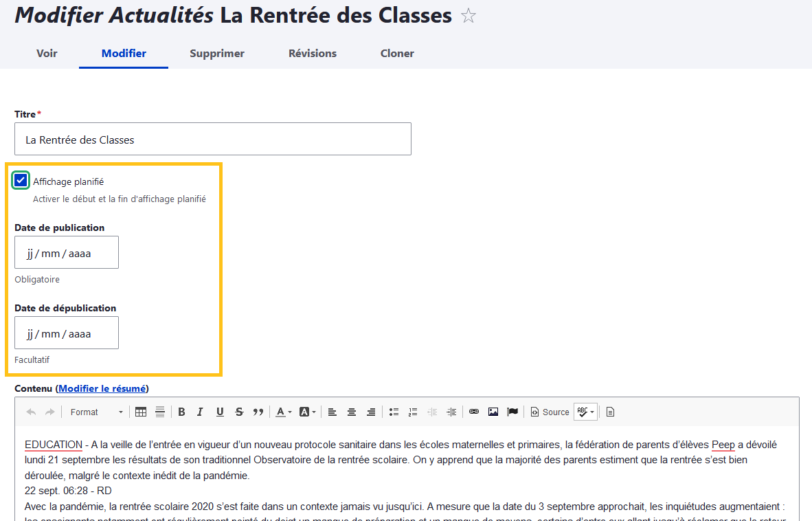Insert a bulleted list
The image size is (812, 521).
point(394,412)
